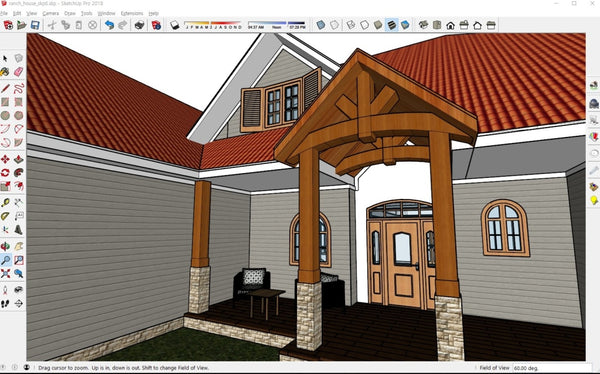This screenshot has width=600, height=374.
Task: Select the Scale tool
Action: (5, 186)
